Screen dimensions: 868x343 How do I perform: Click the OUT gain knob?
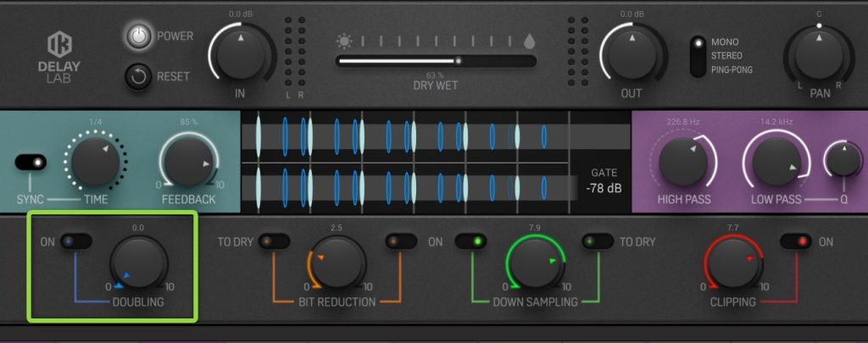click(633, 53)
